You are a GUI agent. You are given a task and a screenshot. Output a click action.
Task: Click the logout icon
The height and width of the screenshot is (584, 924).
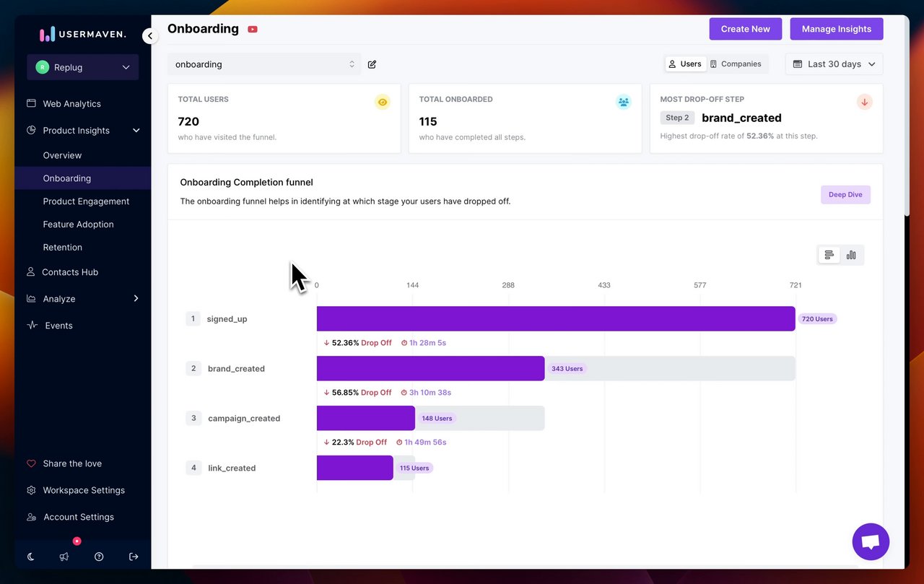click(134, 557)
